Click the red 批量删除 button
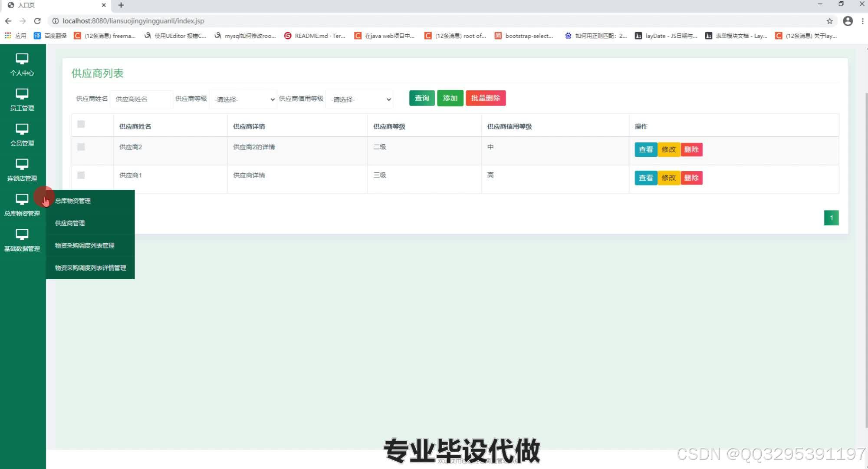This screenshot has height=469, width=868. 486,98
